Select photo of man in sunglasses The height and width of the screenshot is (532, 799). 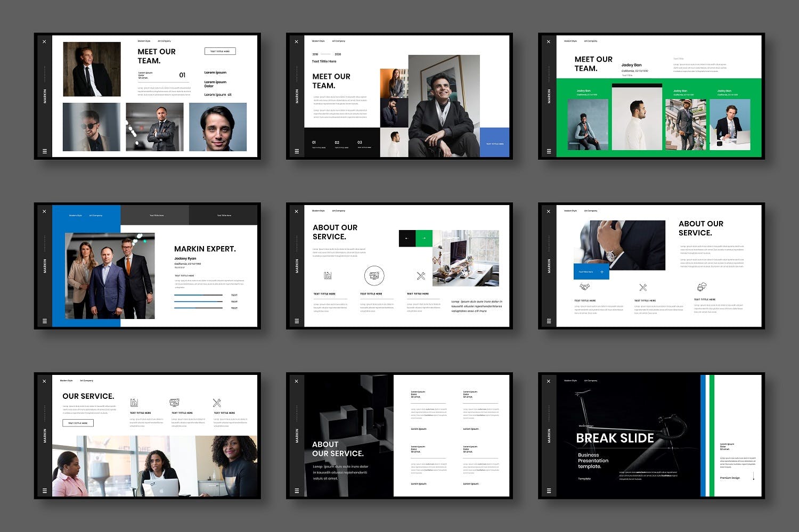pyautogui.click(x=92, y=127)
